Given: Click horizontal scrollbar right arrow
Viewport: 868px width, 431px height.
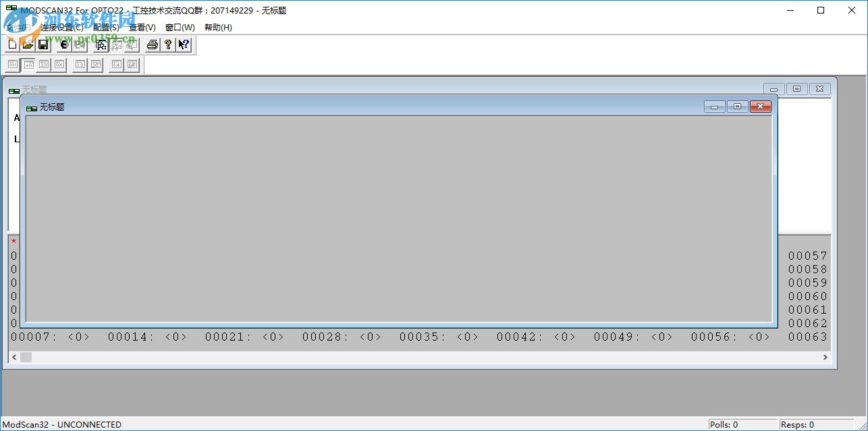Looking at the screenshot, I should [825, 357].
